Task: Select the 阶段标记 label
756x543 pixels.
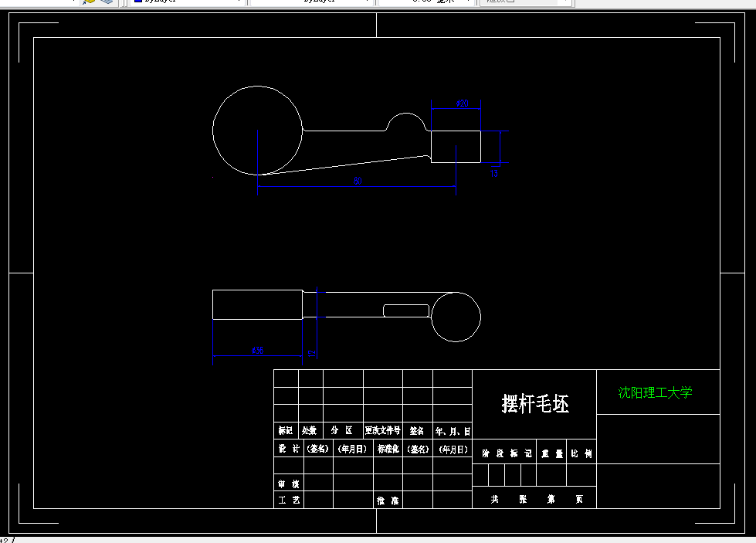Action: coord(507,453)
